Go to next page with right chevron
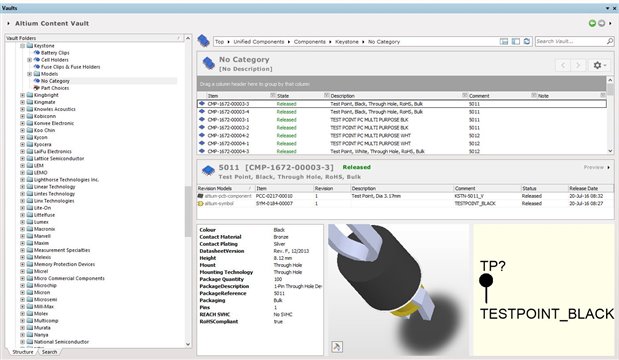The height and width of the screenshot is (360, 619). click(x=578, y=65)
